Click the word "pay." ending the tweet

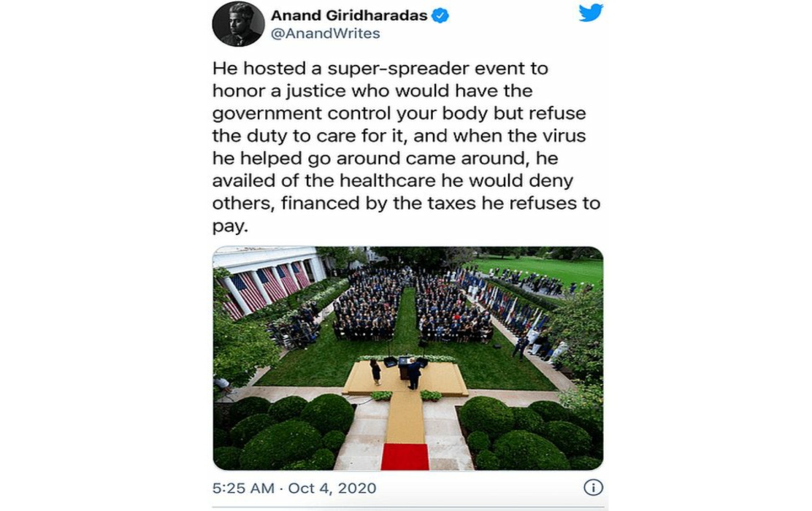point(231,226)
